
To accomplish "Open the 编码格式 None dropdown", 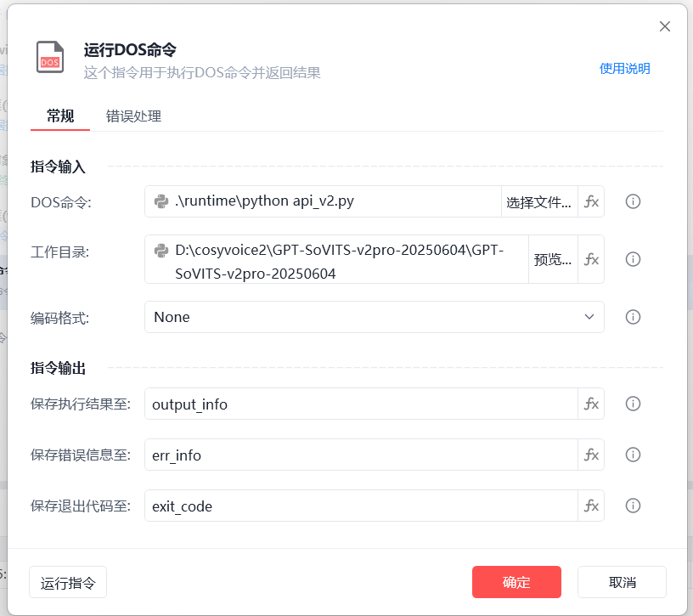I will click(375, 317).
